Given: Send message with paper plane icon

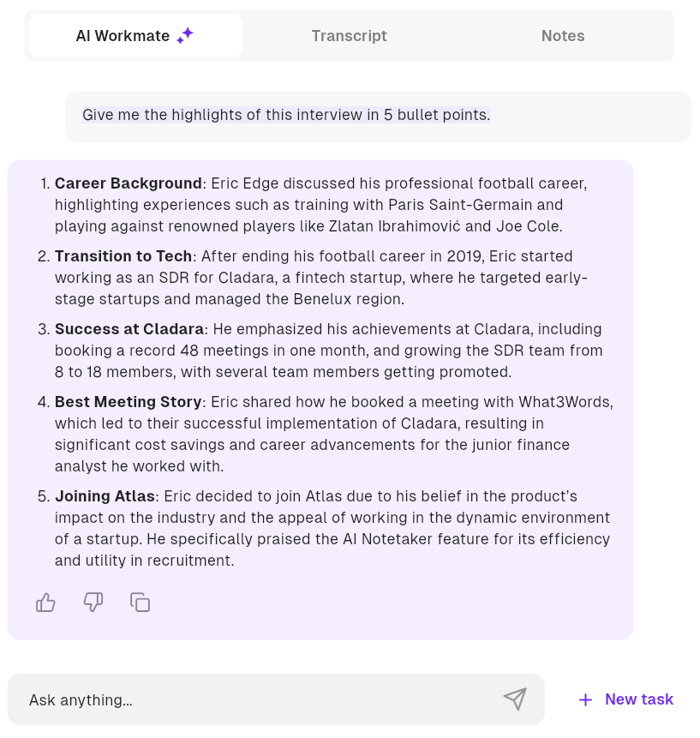Looking at the screenshot, I should [x=514, y=699].
